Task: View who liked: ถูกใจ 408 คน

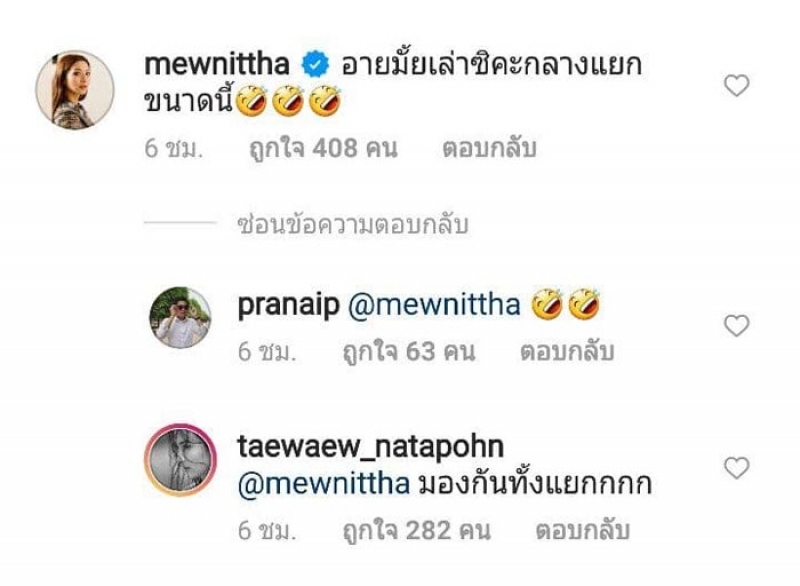Action: click(x=323, y=148)
